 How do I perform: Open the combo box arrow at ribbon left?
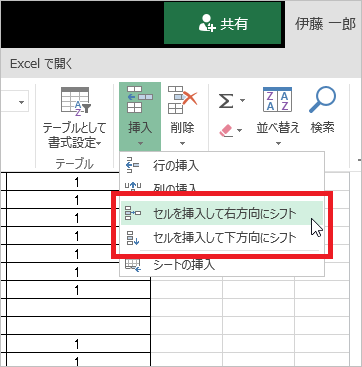[22, 101]
